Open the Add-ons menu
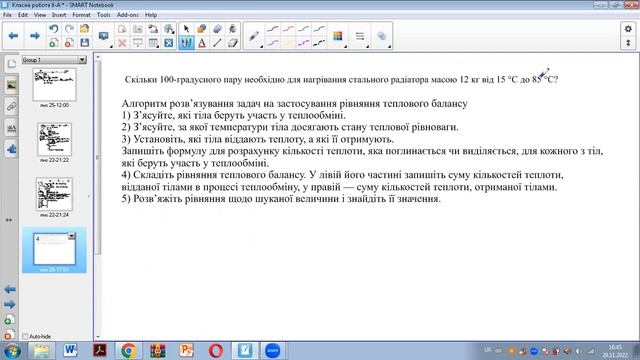Viewport: 640px width, 360px height. pos(128,15)
